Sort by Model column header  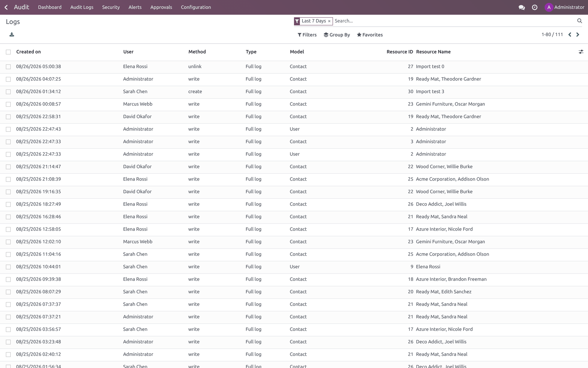(x=297, y=52)
